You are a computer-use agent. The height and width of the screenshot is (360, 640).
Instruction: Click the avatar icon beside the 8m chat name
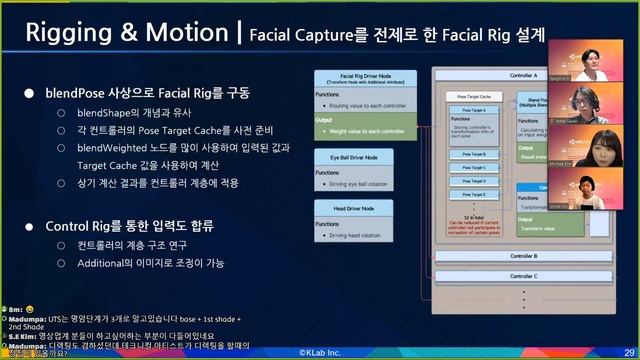[x=4, y=309]
